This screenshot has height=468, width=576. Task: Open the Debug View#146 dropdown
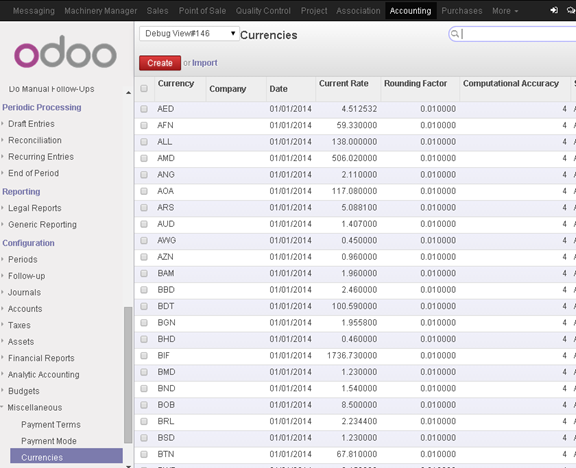point(189,34)
